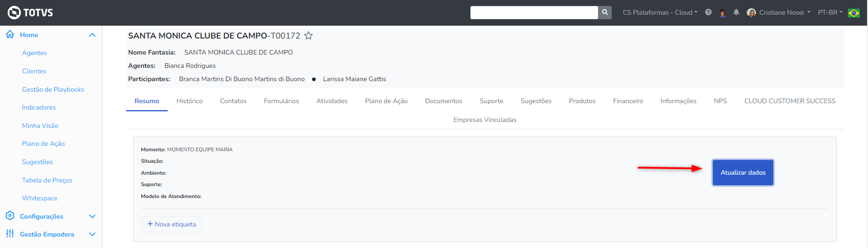Image resolution: width=868 pixels, height=248 pixels.
Task: Click the Configurações gear icon
Action: tap(10, 215)
